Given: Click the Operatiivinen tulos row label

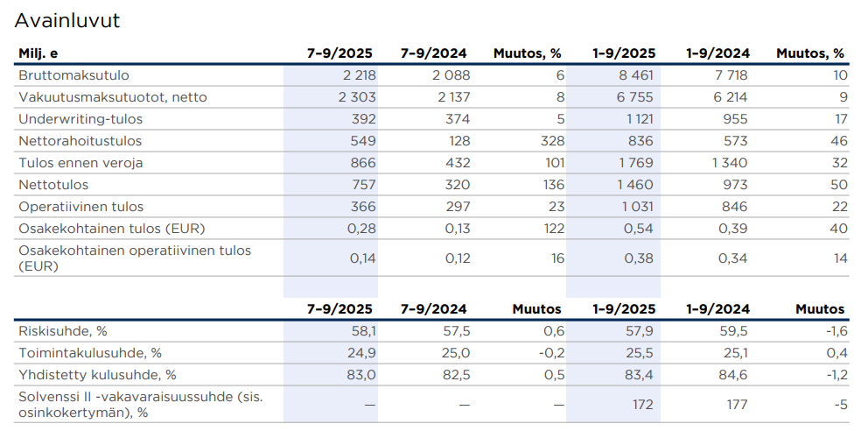Looking at the screenshot, I should point(80,207).
